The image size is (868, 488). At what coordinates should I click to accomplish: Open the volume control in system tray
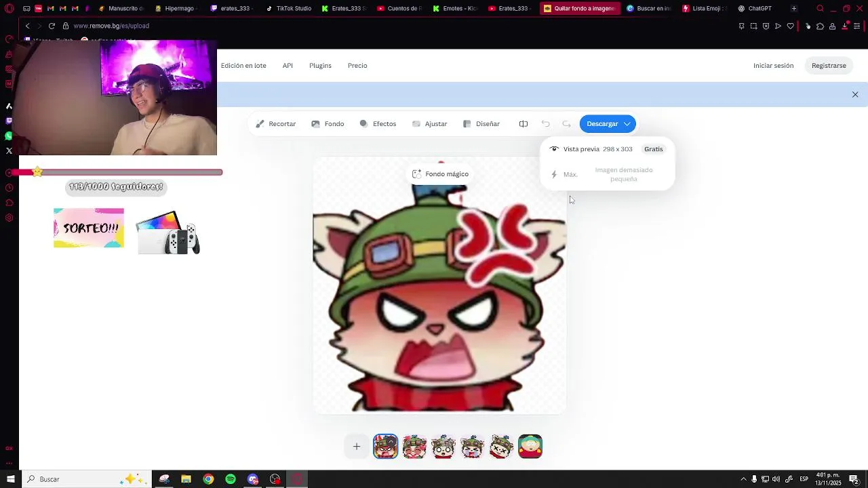point(776,479)
